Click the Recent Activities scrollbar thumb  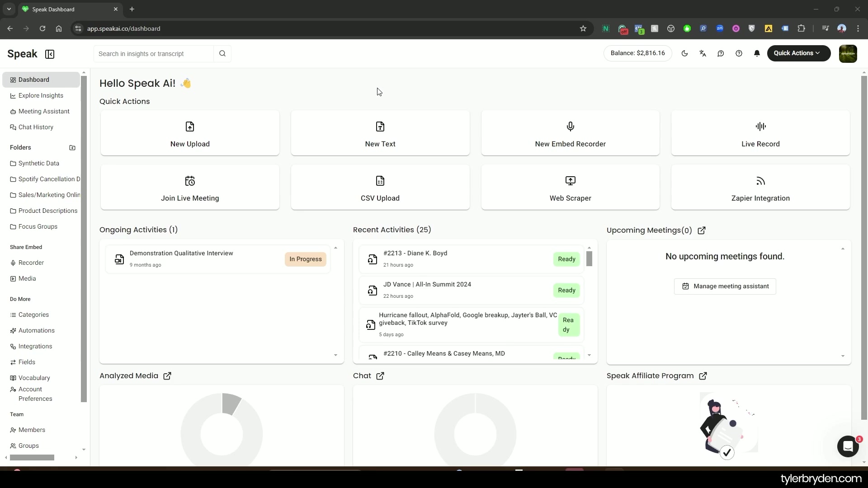point(589,259)
